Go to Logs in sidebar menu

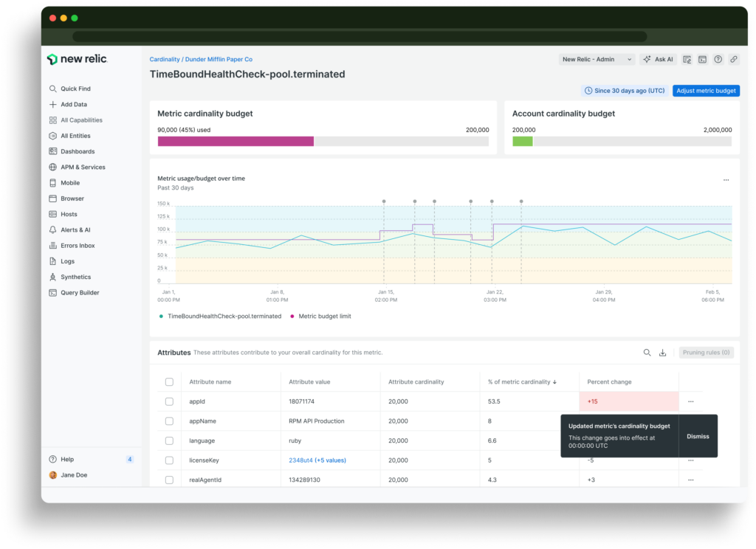click(x=67, y=261)
